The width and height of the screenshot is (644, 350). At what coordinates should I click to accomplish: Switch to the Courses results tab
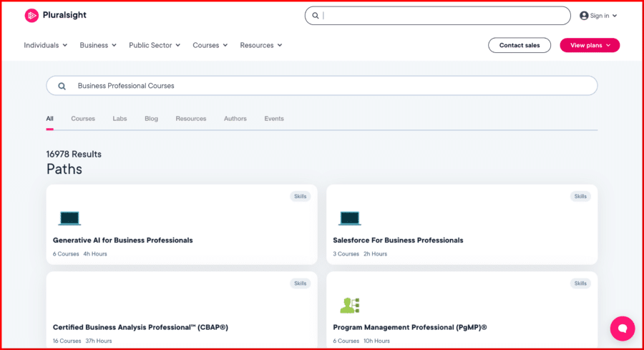tap(83, 119)
